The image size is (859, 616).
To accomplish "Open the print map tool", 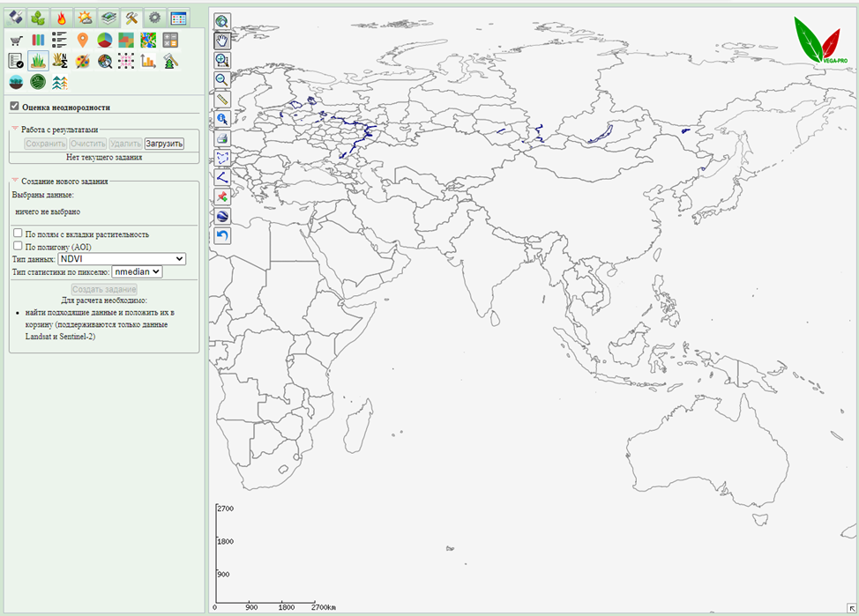I will (x=222, y=137).
